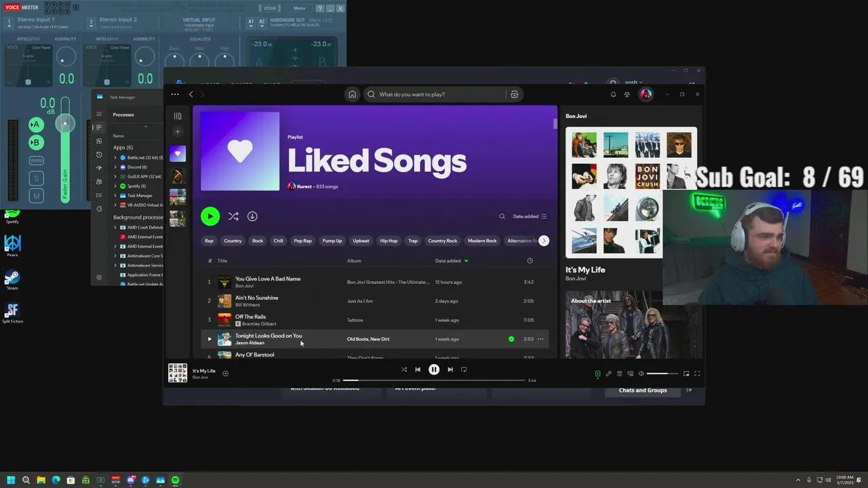Sort tracks by the duration clock icon
This screenshot has width=868, height=488.
[x=530, y=261]
